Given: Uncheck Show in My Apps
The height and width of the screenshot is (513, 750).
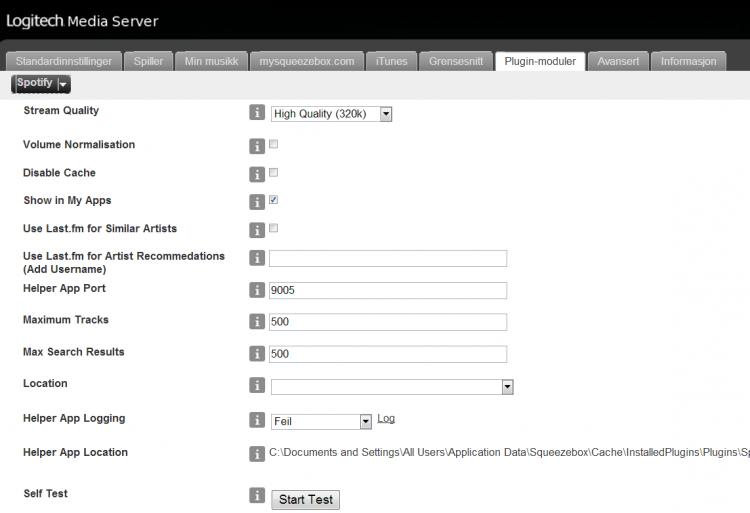Looking at the screenshot, I should [274, 199].
